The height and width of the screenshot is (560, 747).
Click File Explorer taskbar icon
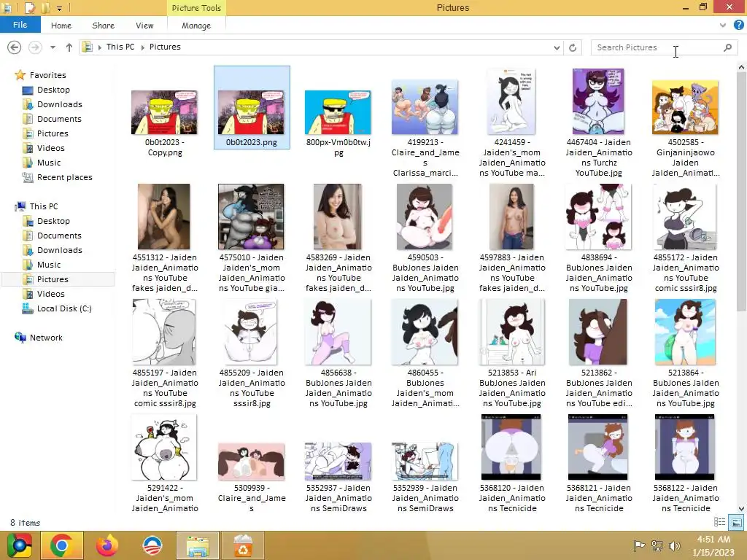coord(197,545)
